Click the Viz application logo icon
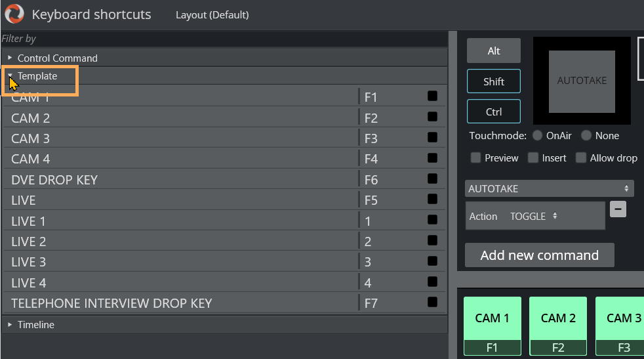The height and width of the screenshot is (359, 644). [x=14, y=14]
